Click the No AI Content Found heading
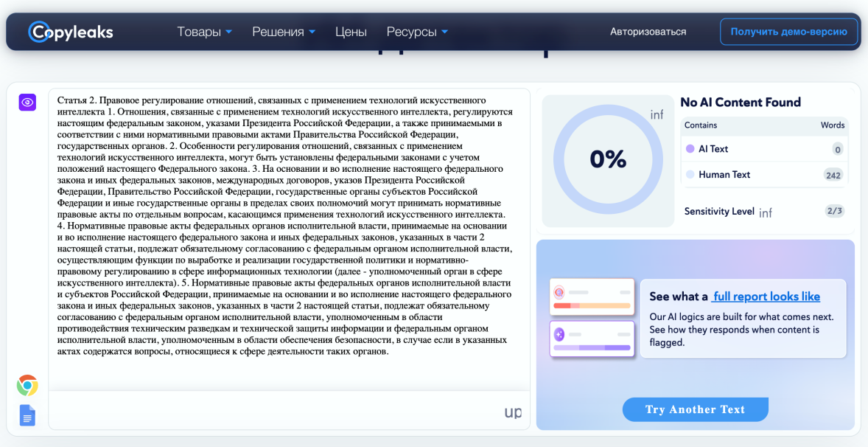The width and height of the screenshot is (868, 447). point(740,102)
